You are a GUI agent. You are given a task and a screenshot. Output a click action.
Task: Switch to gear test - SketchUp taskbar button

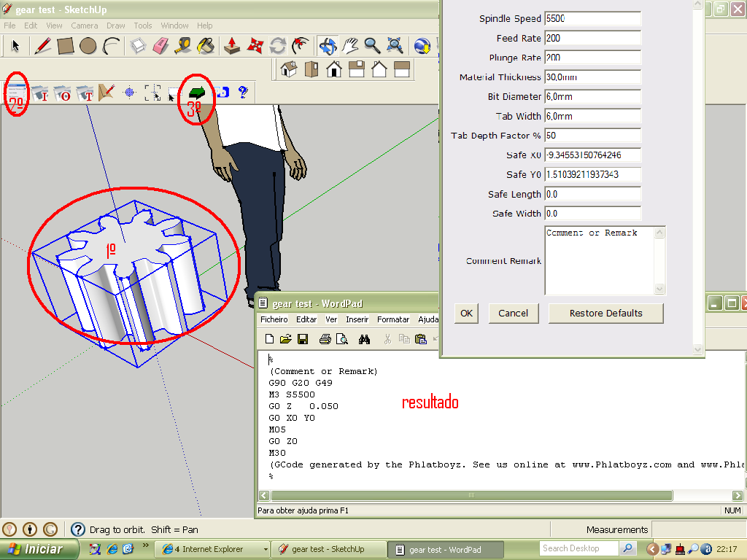tap(328, 550)
